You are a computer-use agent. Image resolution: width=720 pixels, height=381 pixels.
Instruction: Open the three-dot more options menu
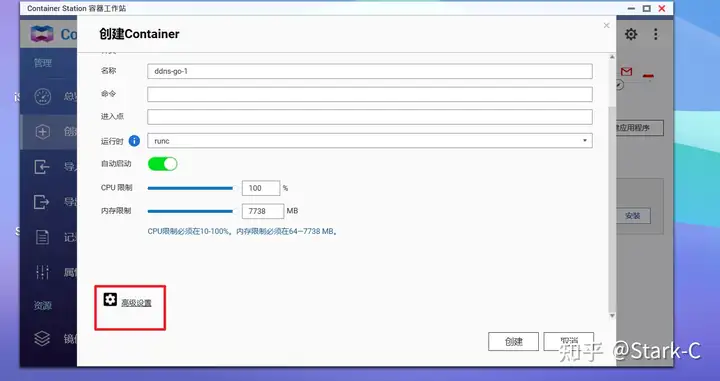click(x=656, y=34)
